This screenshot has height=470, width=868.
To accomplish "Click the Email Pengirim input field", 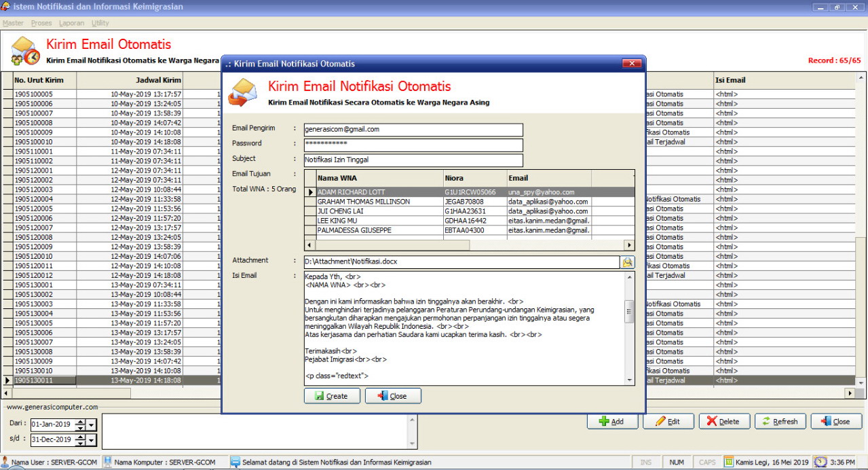I will point(413,129).
